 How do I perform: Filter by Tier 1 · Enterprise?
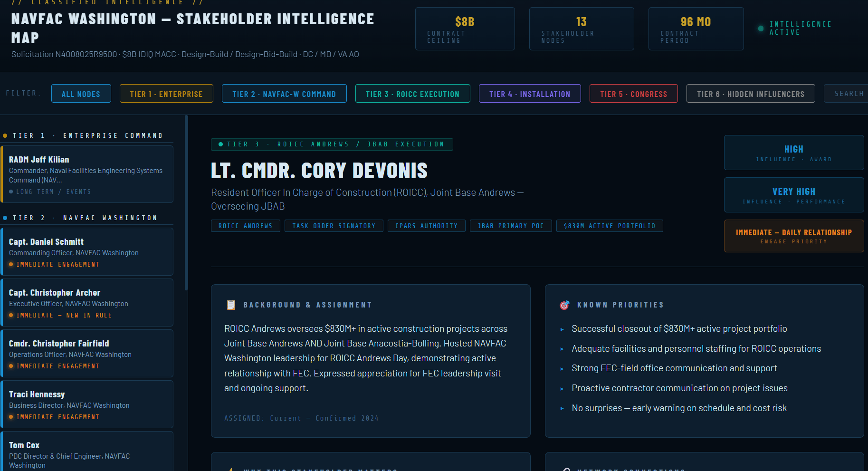point(166,94)
